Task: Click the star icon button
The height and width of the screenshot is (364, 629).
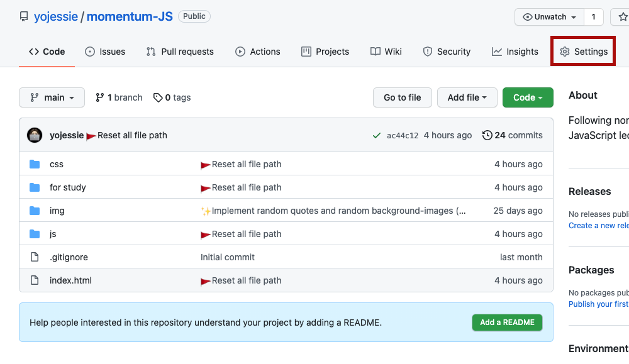Action: coord(622,17)
